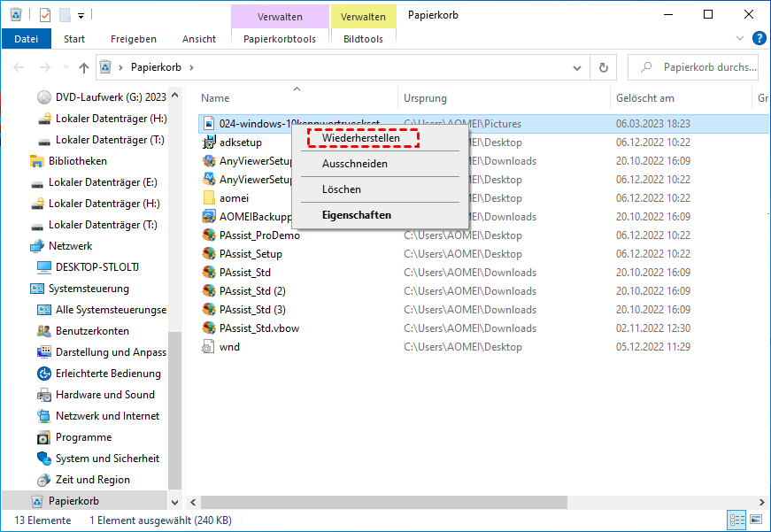Screen dimensions: 771x532
Task: Open the quick access toolbar customize arrow
Action: tap(81, 16)
